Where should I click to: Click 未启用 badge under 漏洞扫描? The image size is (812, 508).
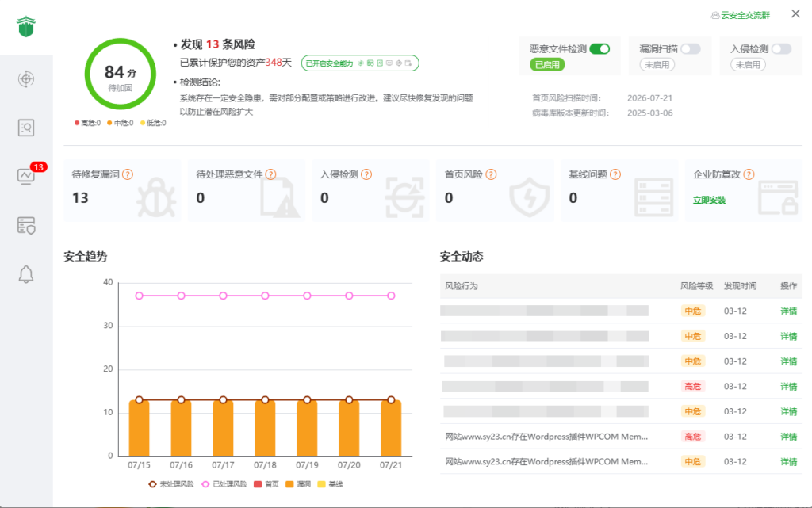657,65
